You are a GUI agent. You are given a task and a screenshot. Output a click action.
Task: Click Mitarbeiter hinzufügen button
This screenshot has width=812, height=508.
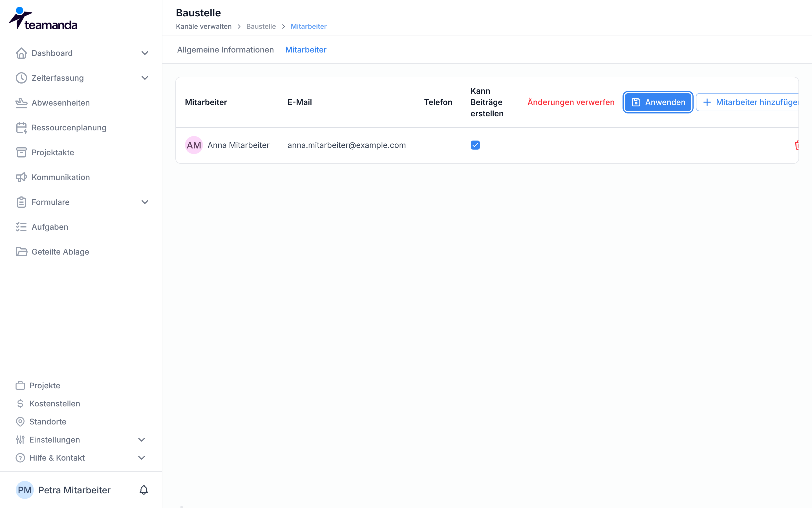pyautogui.click(x=748, y=102)
